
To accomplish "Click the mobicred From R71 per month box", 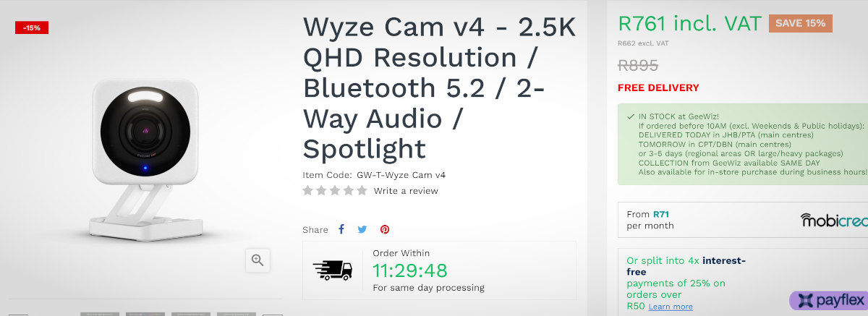I will pos(743,220).
